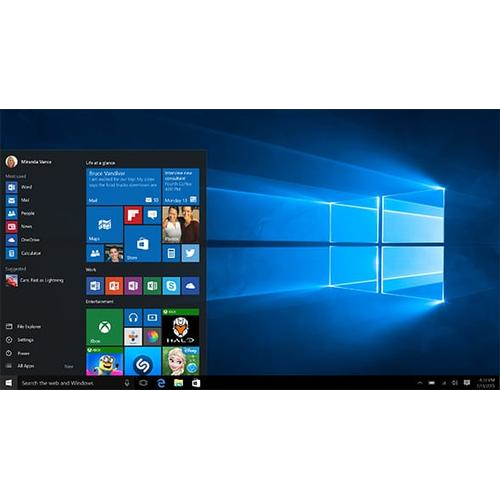Open Store from taskbar
This screenshot has width=500, height=500.
coord(196,383)
